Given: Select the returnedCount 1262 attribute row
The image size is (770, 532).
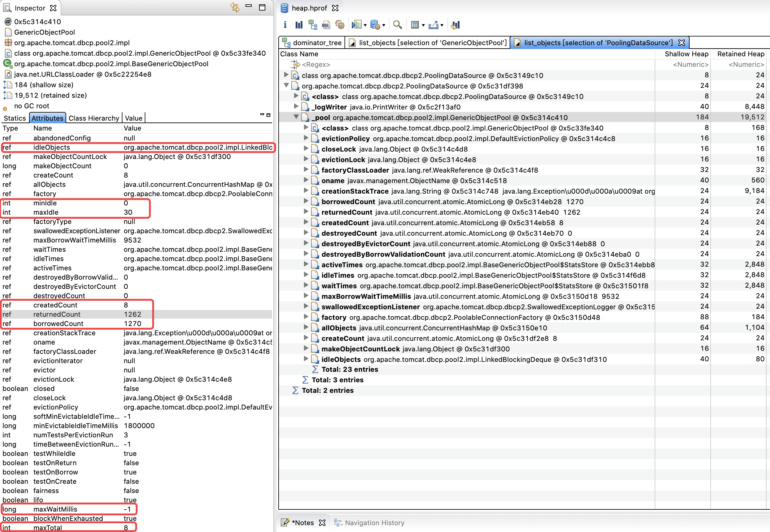Looking at the screenshot, I should [137, 314].
